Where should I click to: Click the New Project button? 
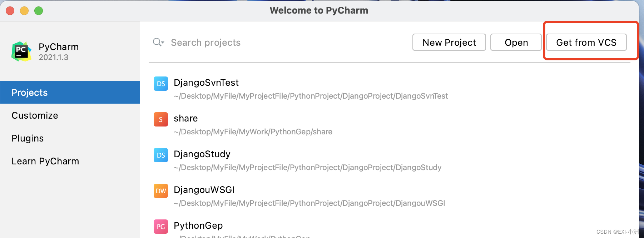(449, 42)
